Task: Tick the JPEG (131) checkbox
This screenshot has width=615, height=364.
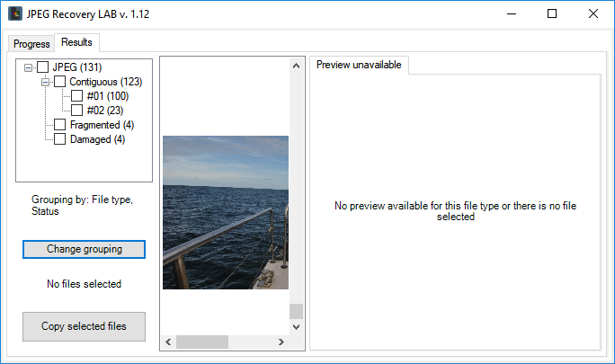Action: pos(42,67)
